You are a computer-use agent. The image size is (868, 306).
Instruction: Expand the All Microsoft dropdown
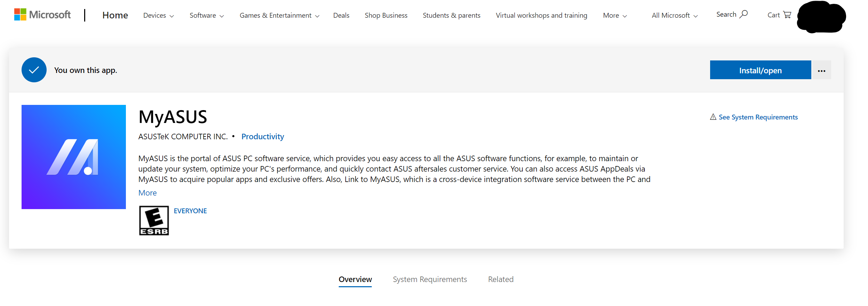coord(675,15)
